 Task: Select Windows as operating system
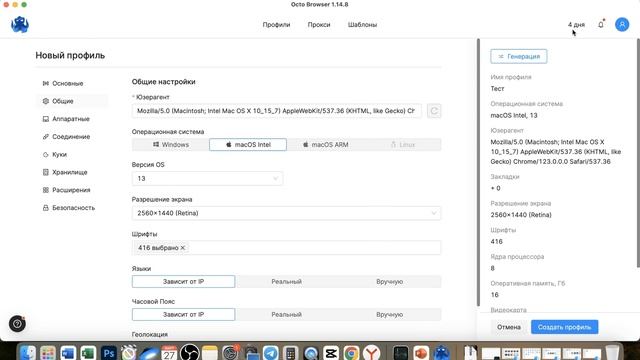click(x=171, y=144)
